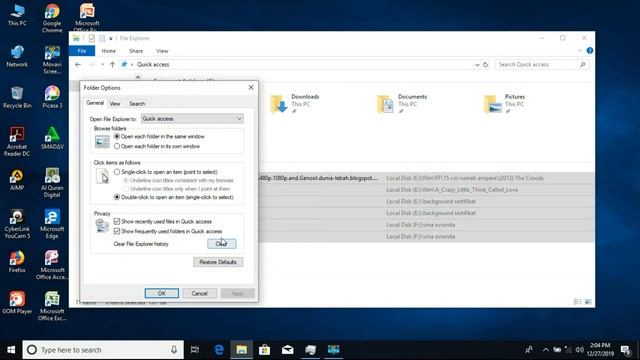Switch to View tab in Folder Options
Image resolution: width=640 pixels, height=360 pixels.
pos(115,104)
